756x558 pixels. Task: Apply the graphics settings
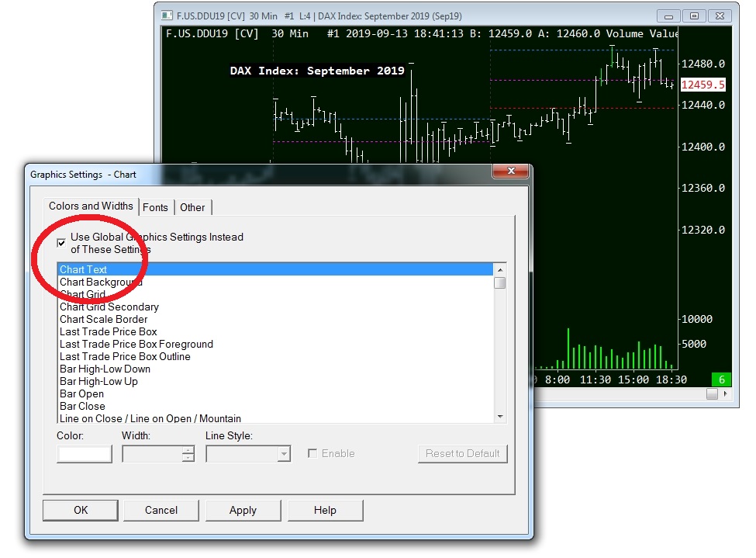243,510
